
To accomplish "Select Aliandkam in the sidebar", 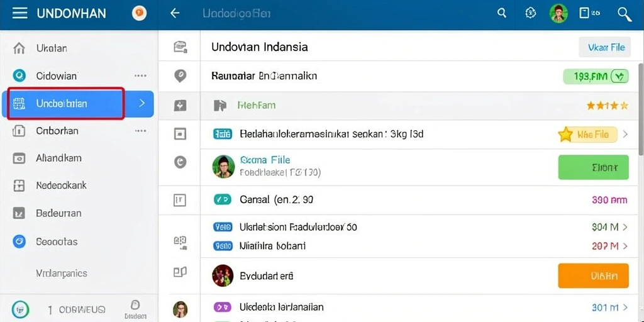I will [x=58, y=158].
